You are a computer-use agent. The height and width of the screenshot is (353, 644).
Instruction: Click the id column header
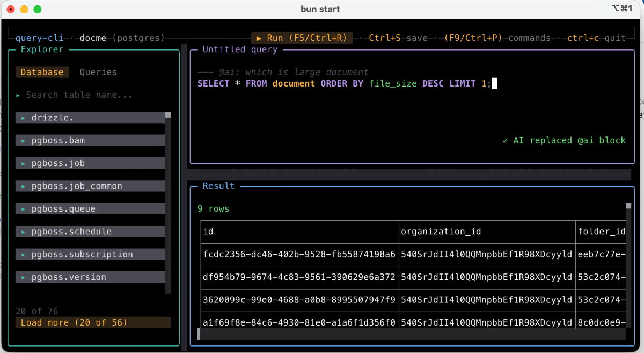point(299,232)
